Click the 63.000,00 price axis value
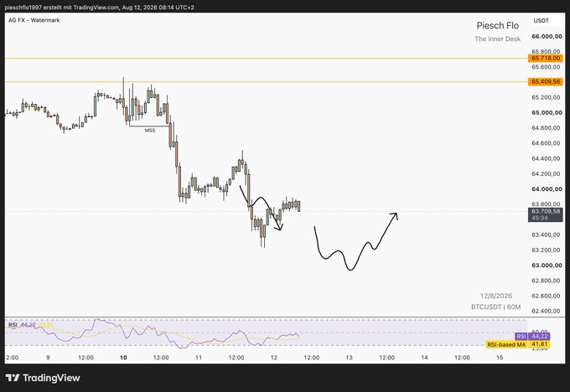The width and height of the screenshot is (570, 392). click(547, 266)
